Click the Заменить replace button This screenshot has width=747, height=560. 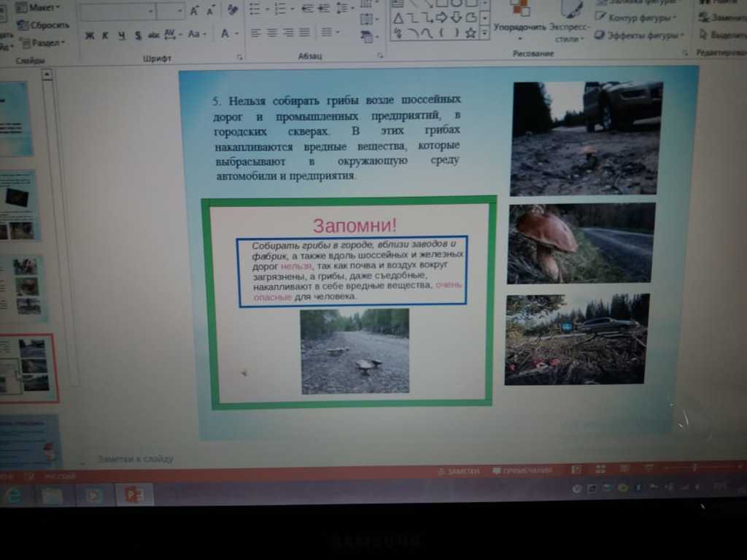[x=722, y=18]
